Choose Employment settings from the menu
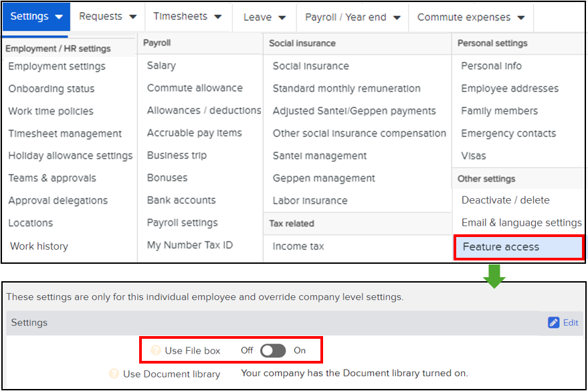The width and height of the screenshot is (588, 391). 57,66
